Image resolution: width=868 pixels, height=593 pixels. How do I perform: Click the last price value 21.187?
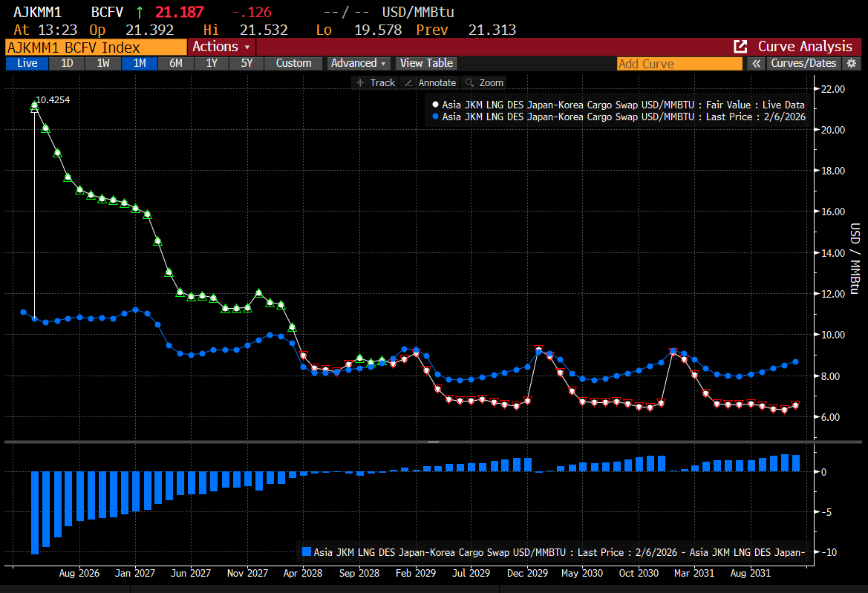point(180,12)
